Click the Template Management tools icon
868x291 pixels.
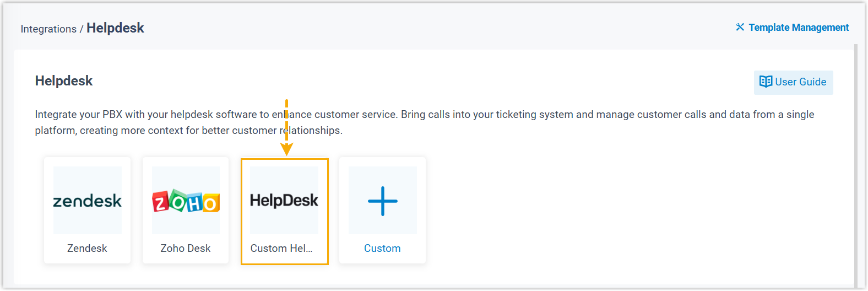coord(740,27)
